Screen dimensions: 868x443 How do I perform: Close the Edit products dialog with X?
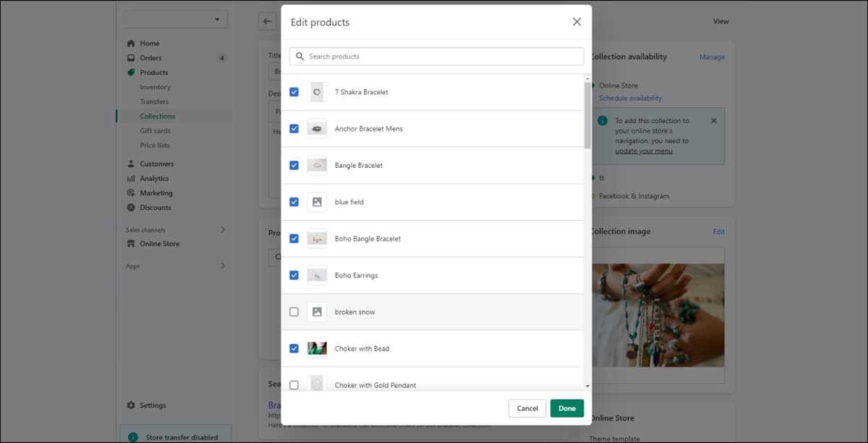coord(576,22)
